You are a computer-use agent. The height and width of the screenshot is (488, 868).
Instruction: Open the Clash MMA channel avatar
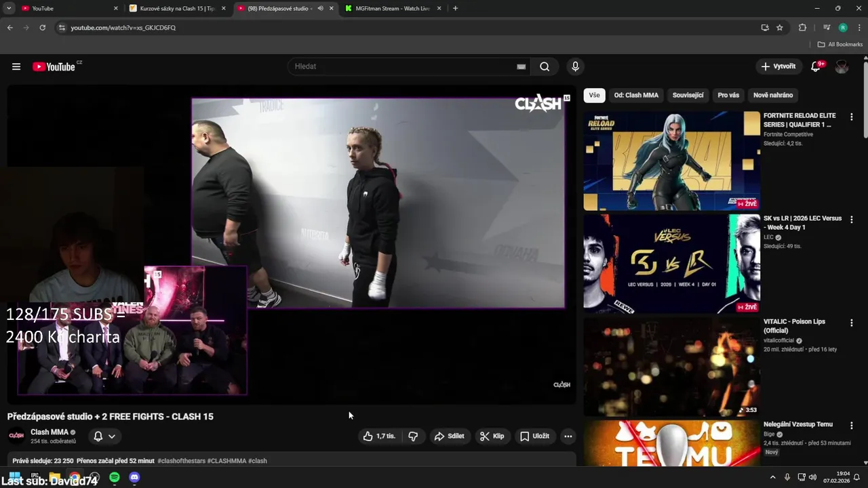(x=16, y=436)
